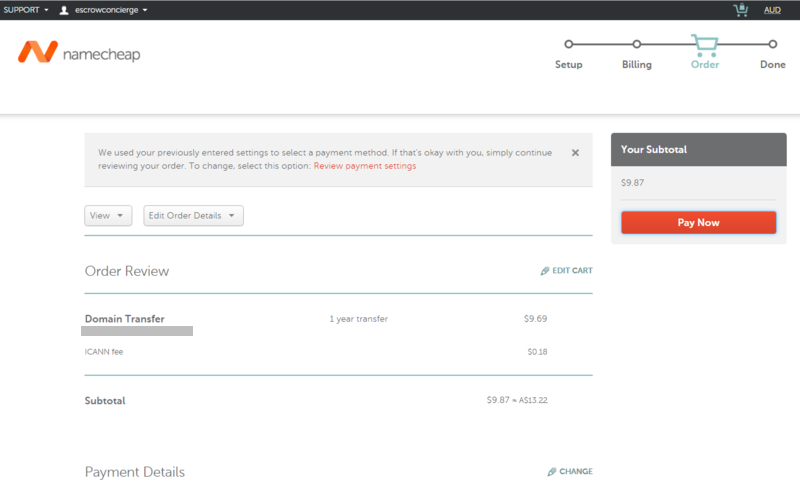Select the Order step cart icon

[705, 45]
